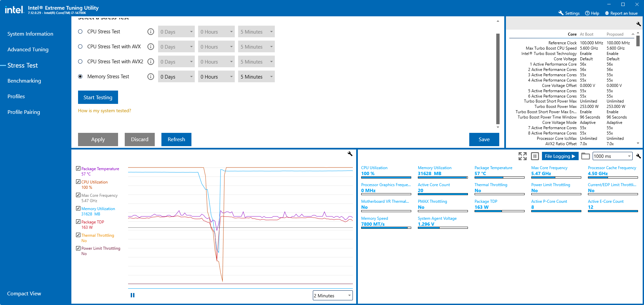Screen dimensions: 644x305
Task: Open Minutes dropdown for Memory Stress Test
Action: click(256, 77)
